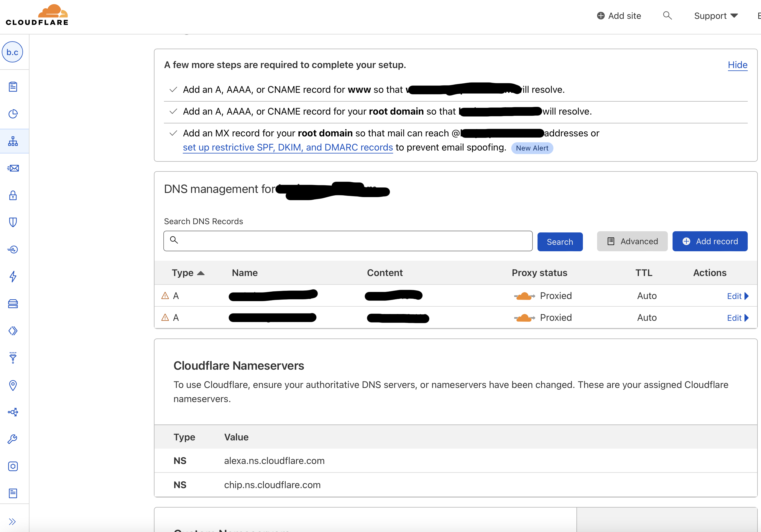The height and width of the screenshot is (532, 761).
Task: Open the Speed lightning bolt icon
Action: pos(13,276)
